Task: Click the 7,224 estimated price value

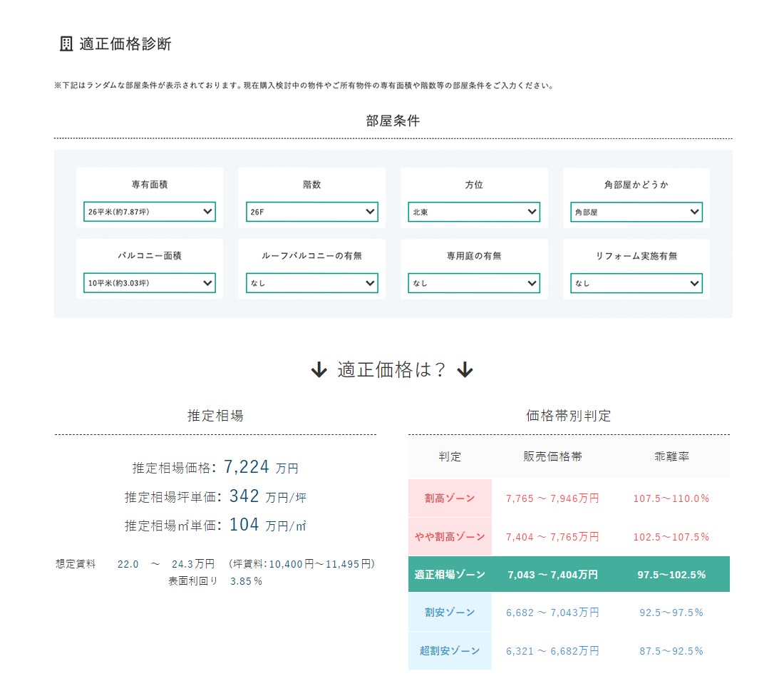Action: click(x=247, y=467)
